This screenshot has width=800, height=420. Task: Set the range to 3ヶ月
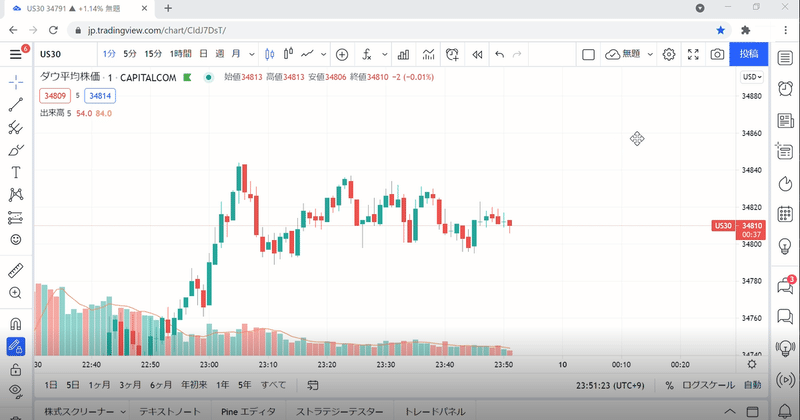pos(130,385)
